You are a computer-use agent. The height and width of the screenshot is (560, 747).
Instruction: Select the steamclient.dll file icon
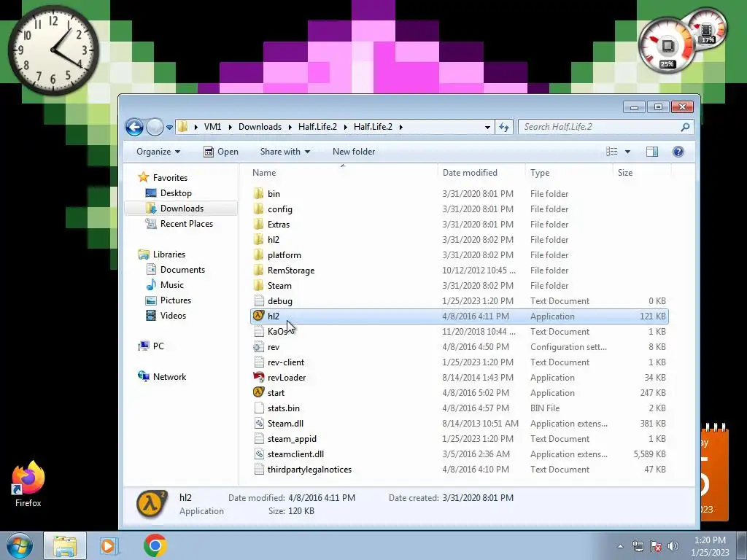259,454
